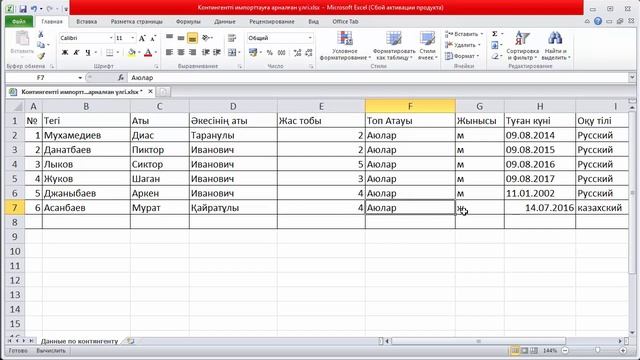Screen dimensions: 640x360
Task: Select the Данные по контингенту sheet tab
Action: point(79,341)
